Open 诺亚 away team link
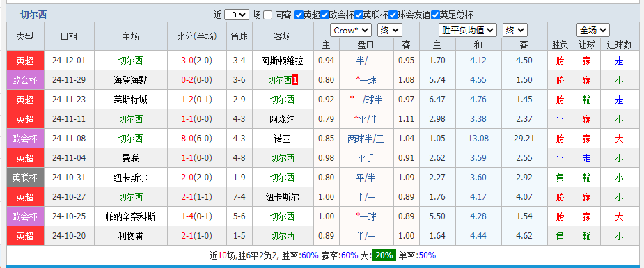Image resolution: width=644 pixels, height=268 pixels. (x=282, y=139)
